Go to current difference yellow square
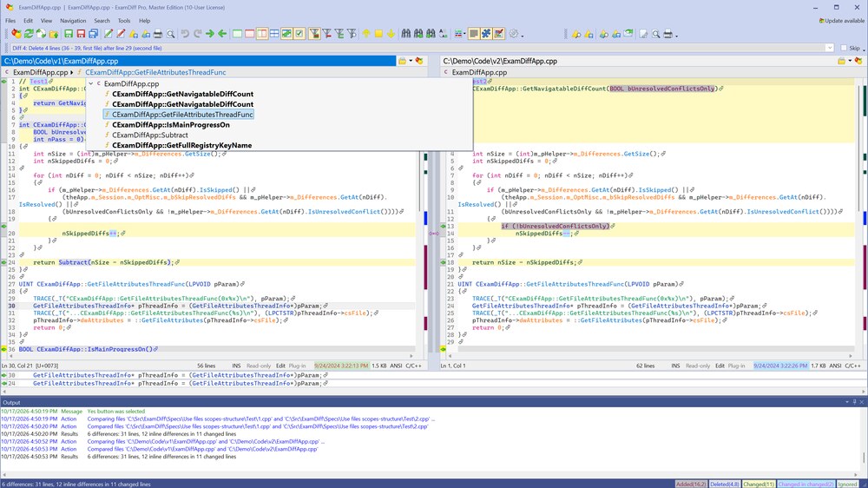 click(378, 34)
